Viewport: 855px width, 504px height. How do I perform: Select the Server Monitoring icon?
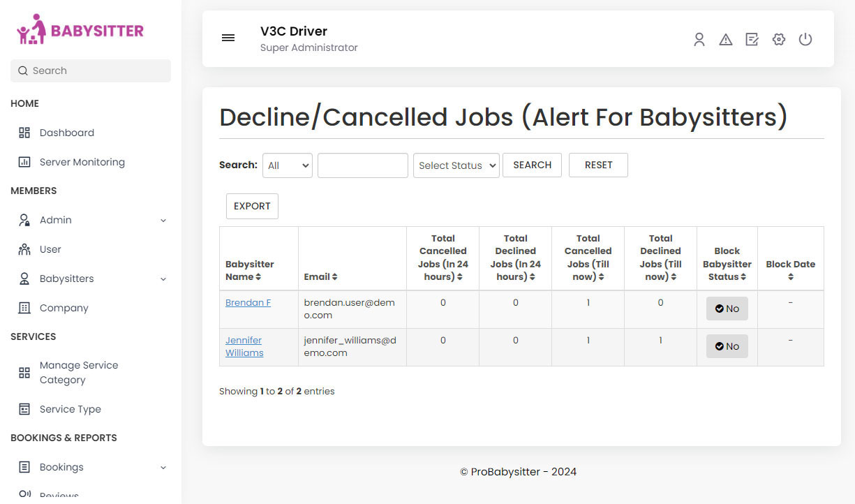pyautogui.click(x=25, y=161)
